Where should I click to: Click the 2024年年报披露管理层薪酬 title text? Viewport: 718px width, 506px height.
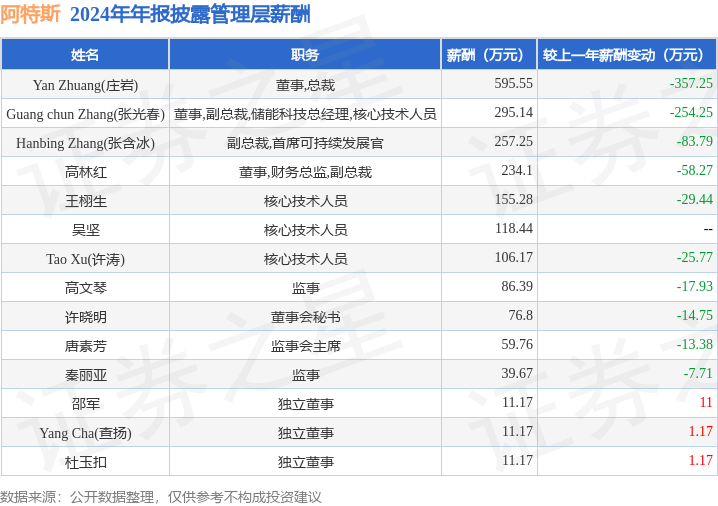point(190,14)
